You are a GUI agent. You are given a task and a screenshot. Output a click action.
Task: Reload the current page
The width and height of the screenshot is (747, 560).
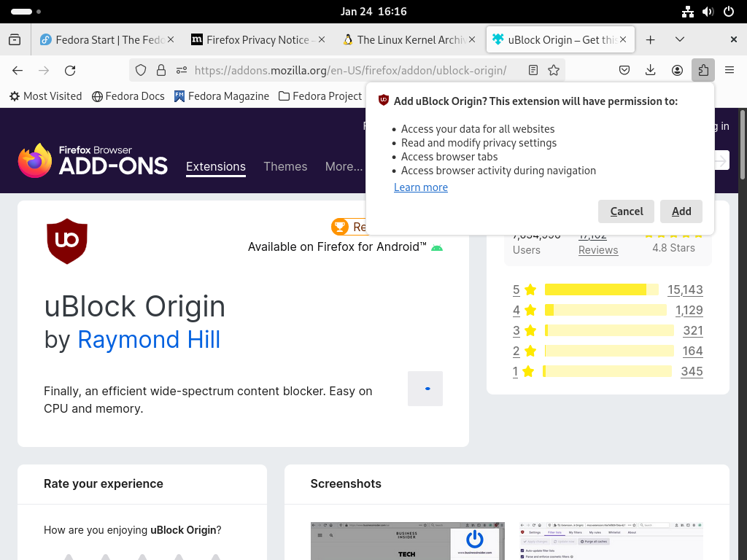(70, 71)
